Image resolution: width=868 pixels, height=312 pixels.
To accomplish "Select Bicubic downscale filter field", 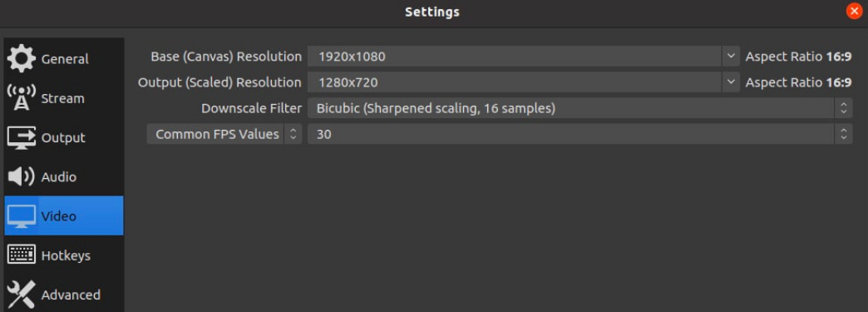I will coord(579,108).
